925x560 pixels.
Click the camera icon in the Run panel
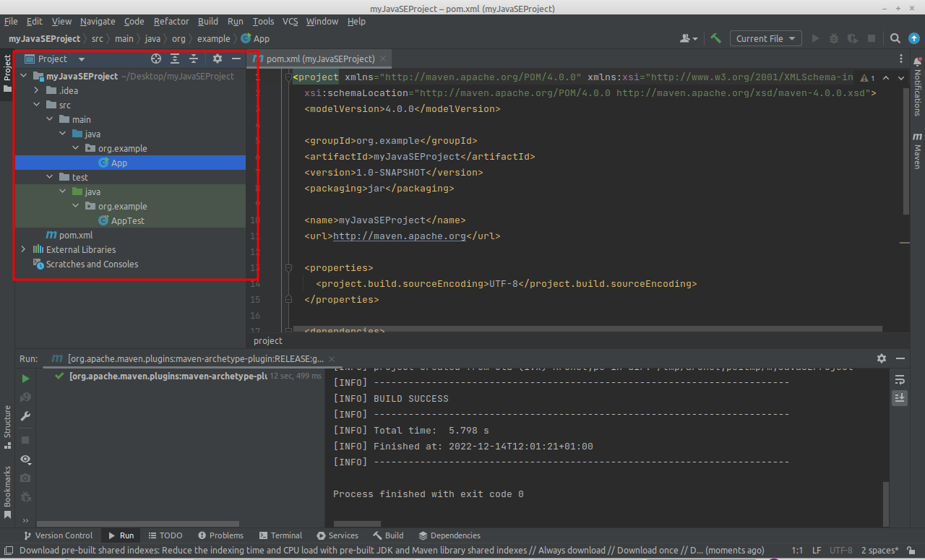(x=25, y=478)
